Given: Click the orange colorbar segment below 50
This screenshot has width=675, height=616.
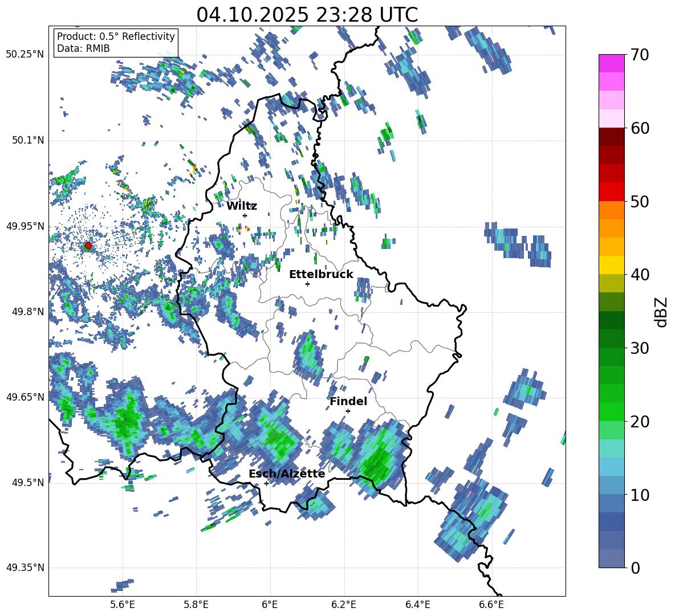Looking at the screenshot, I should (611, 210).
